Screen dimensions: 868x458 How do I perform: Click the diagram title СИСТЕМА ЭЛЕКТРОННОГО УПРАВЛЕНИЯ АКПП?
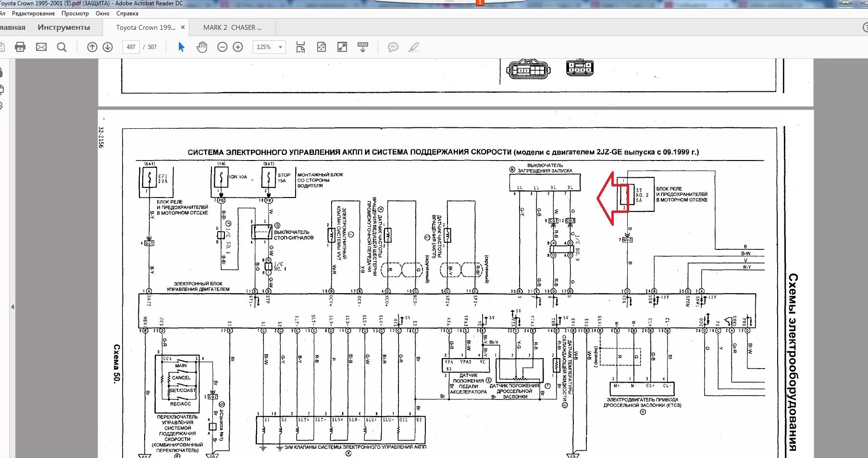coord(443,152)
